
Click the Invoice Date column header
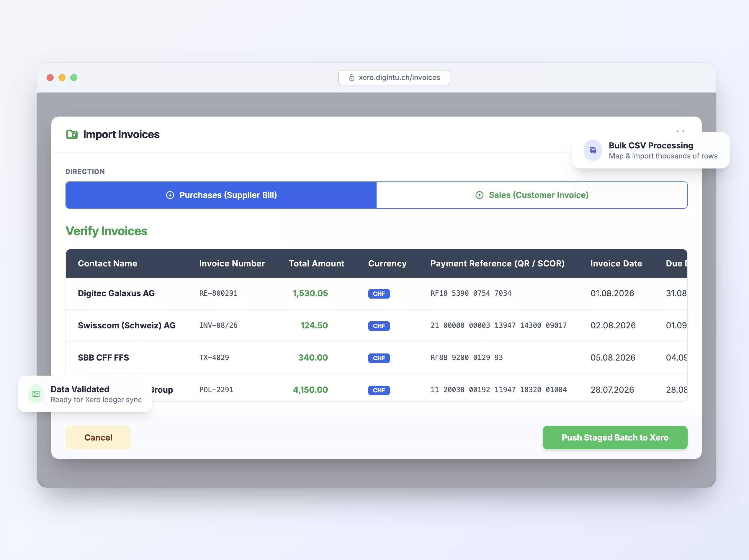[x=616, y=263]
